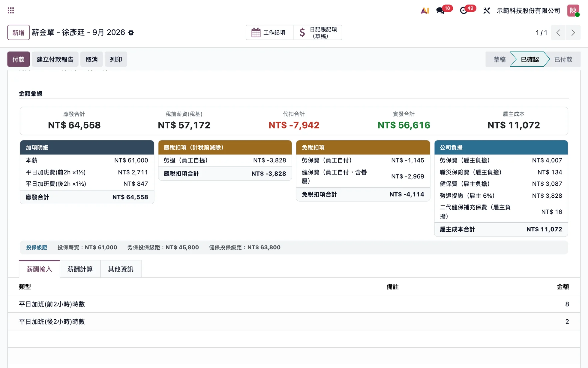Click the 金額彙總 section heading
The width and height of the screenshot is (588, 368).
coord(31,94)
